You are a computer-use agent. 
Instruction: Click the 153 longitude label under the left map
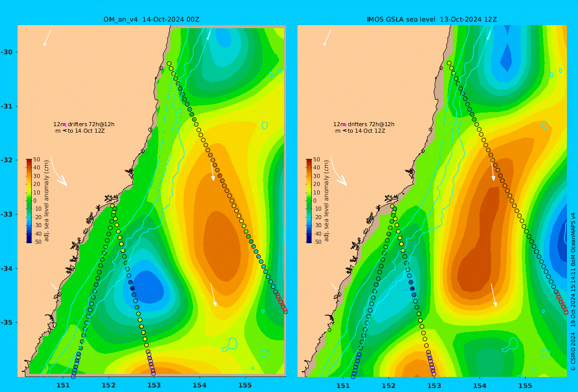(x=154, y=385)
